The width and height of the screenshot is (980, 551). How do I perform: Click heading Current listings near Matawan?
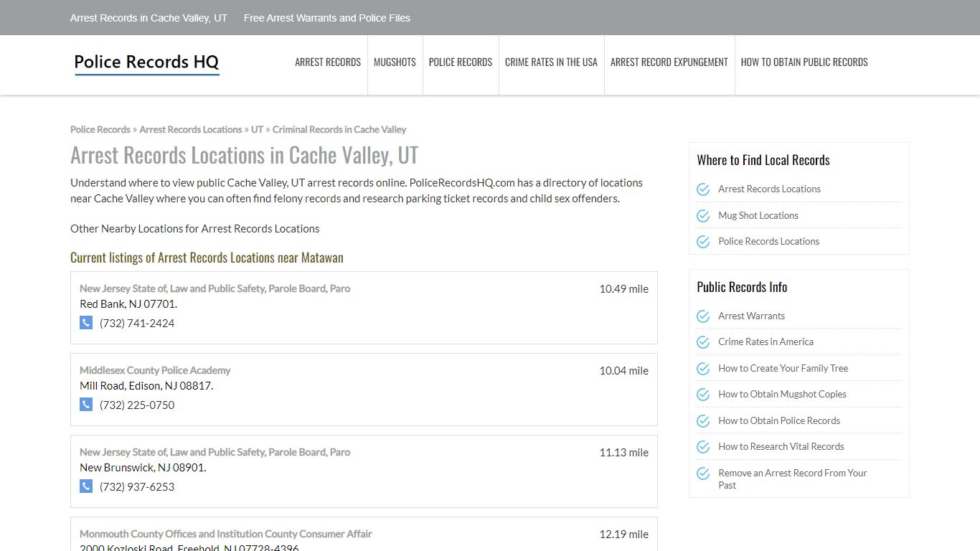(x=207, y=258)
